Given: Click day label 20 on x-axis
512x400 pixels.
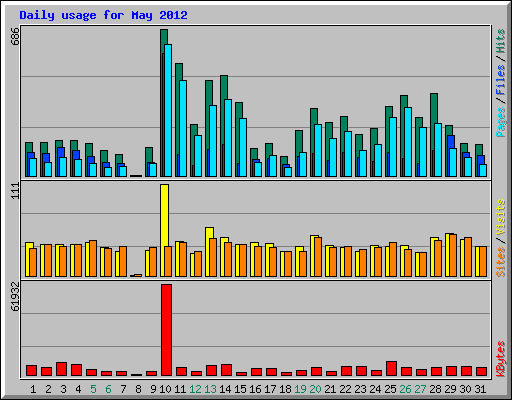Looking at the screenshot, I should point(315,389).
